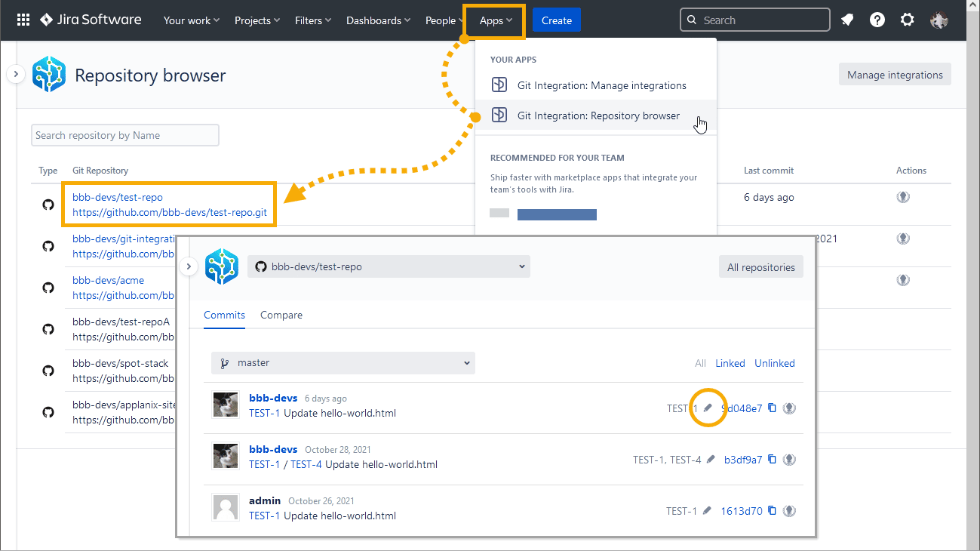Open the Filters dropdown menu
This screenshot has height=551, width=980.
[315, 20]
